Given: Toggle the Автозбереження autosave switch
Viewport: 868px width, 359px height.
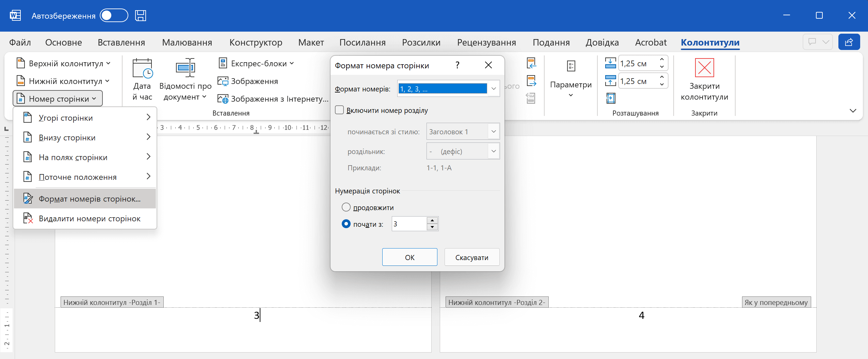Looking at the screenshot, I should click(114, 16).
